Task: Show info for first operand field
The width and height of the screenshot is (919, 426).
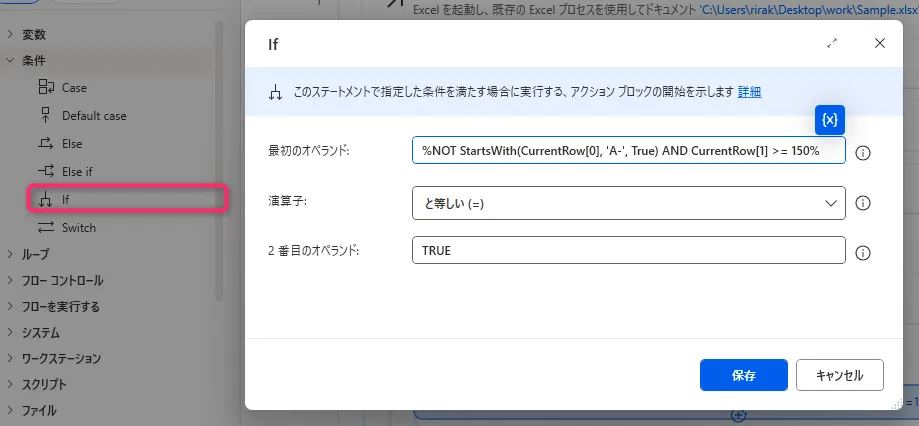Action: click(864, 153)
